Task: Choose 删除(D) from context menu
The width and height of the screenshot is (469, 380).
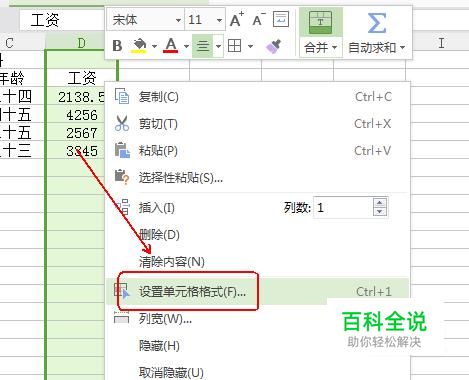Action: (258, 235)
